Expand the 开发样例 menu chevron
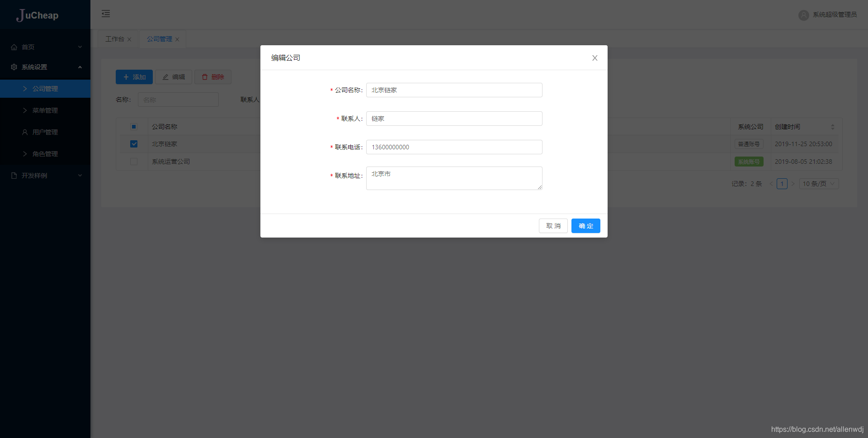The height and width of the screenshot is (438, 868). (x=80, y=176)
